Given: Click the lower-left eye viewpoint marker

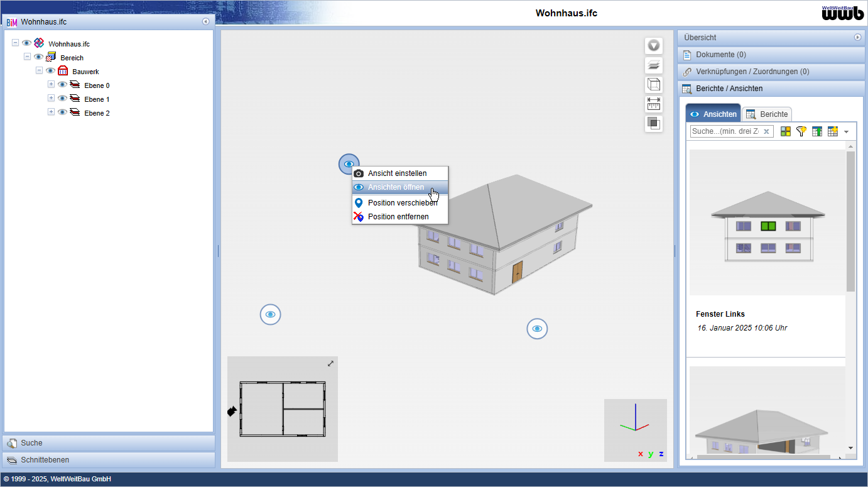Looking at the screenshot, I should [270, 314].
